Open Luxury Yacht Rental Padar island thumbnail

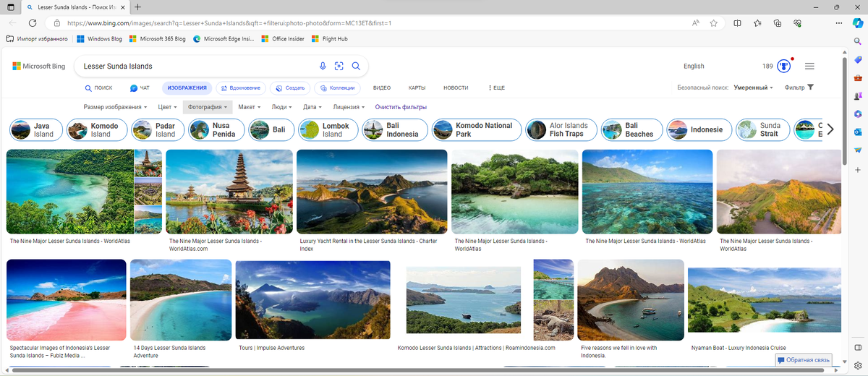pyautogui.click(x=372, y=192)
